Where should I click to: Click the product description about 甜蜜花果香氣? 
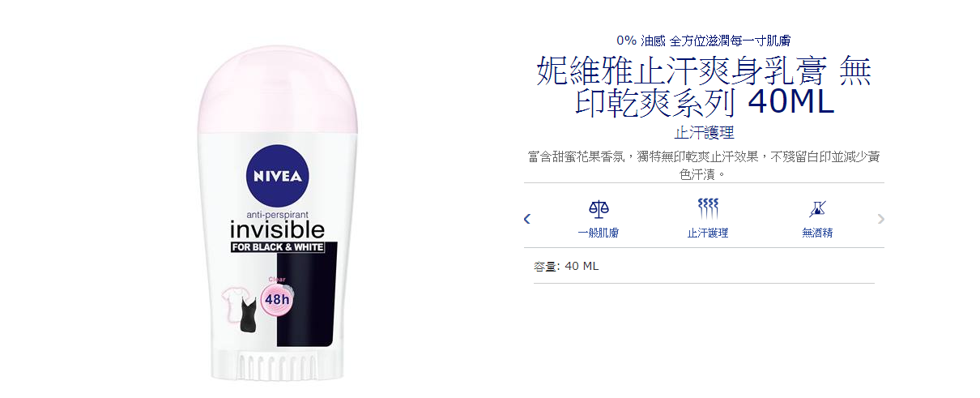click(704, 165)
